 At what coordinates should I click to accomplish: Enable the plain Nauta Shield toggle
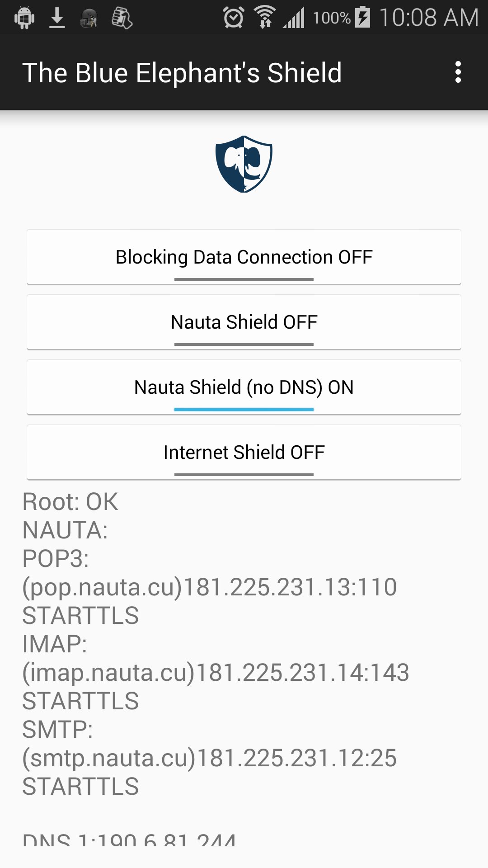click(244, 322)
